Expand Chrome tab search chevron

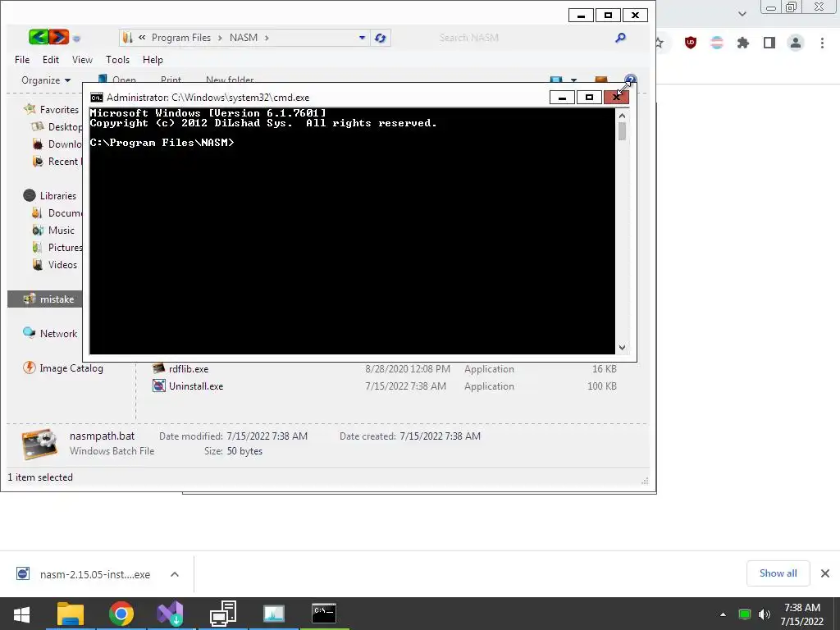click(742, 14)
